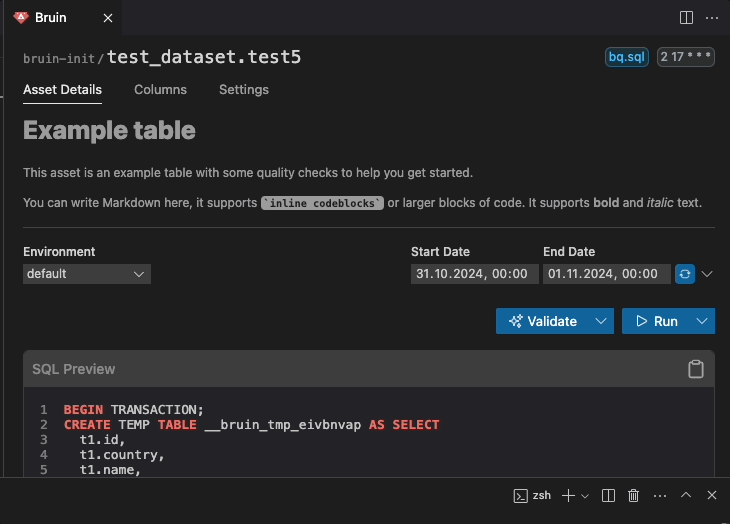730x524 pixels.
Task: Open the Run options dropdown arrow
Action: (702, 321)
